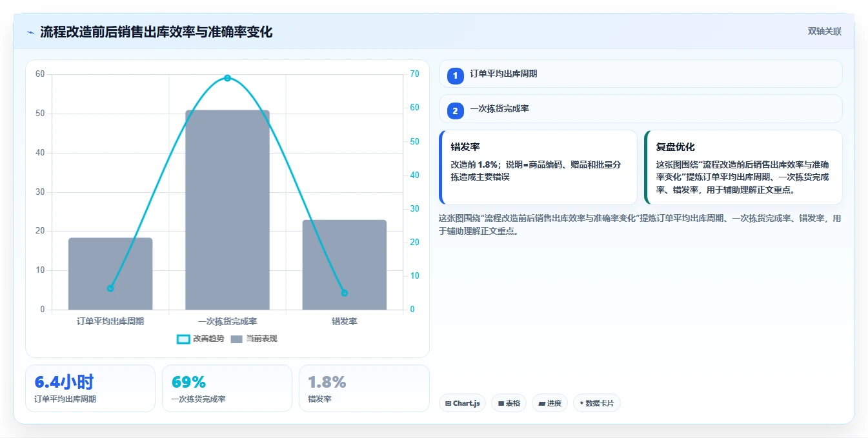Click x-axis label 订单平均出库周期
Viewport: 868px width, 438px height.
(x=110, y=321)
